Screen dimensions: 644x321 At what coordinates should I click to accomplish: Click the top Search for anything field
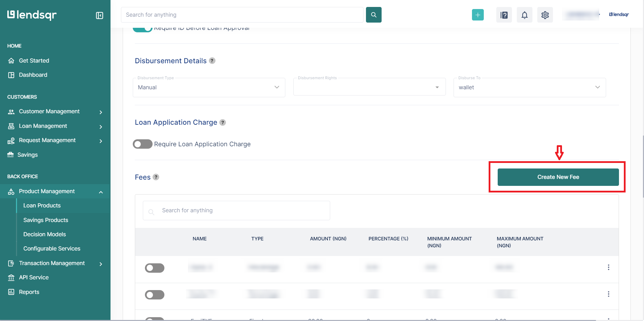[x=242, y=15]
